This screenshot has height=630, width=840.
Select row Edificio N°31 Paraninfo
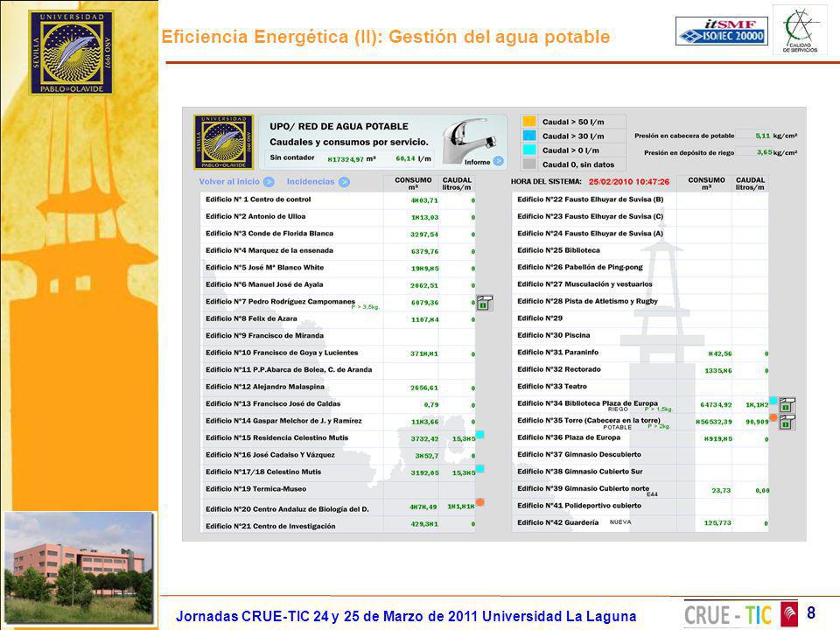[640, 353]
